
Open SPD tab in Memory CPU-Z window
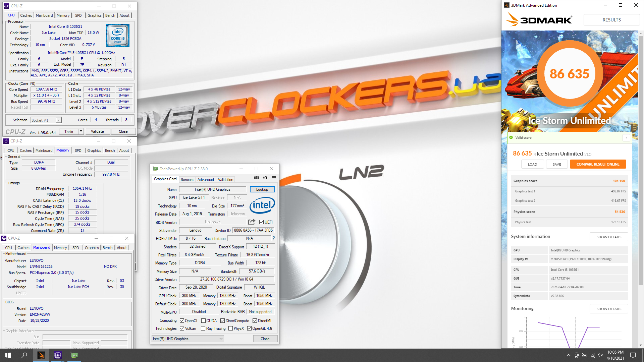[x=78, y=150]
